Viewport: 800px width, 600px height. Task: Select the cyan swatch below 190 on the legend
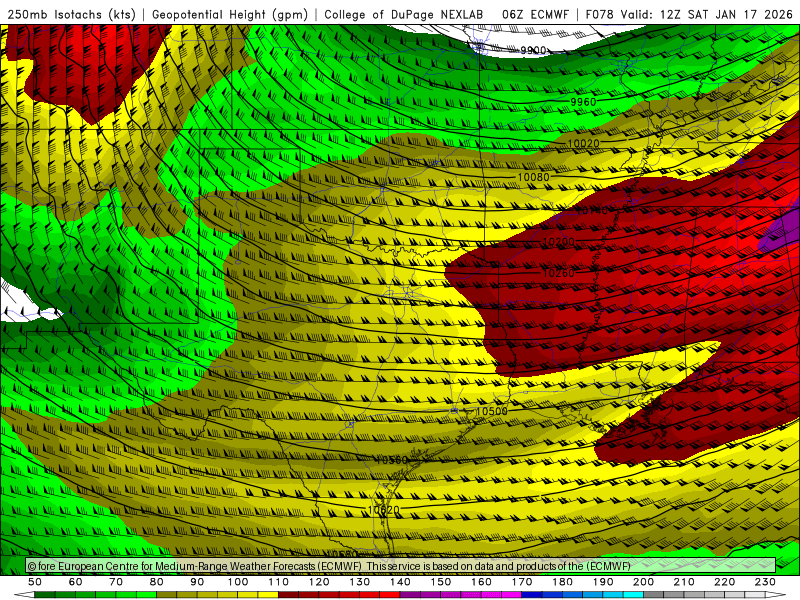click(613, 595)
